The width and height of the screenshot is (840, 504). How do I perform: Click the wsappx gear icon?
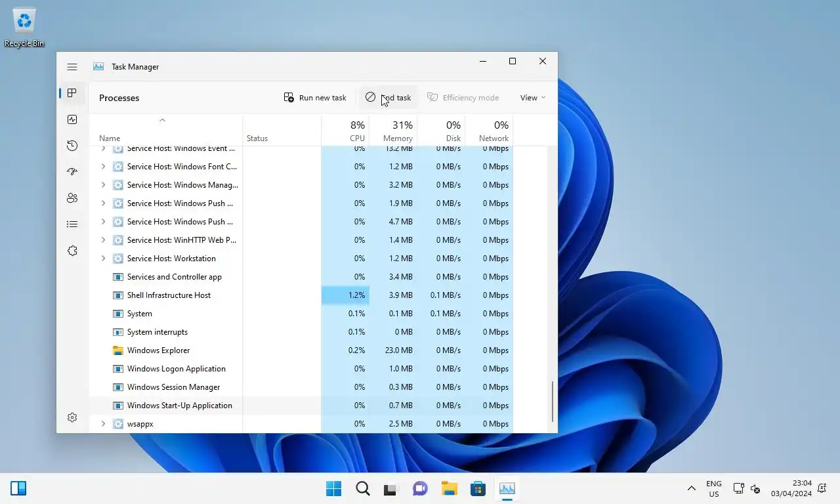[118, 424]
